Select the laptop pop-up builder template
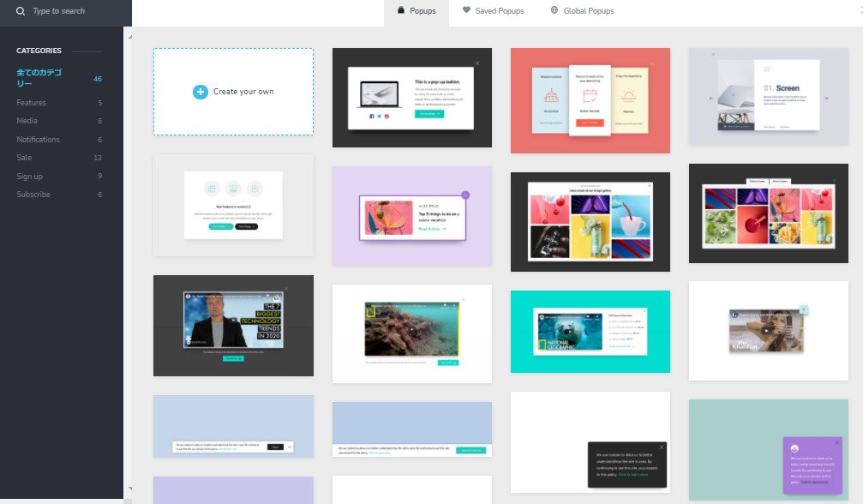 click(x=411, y=98)
